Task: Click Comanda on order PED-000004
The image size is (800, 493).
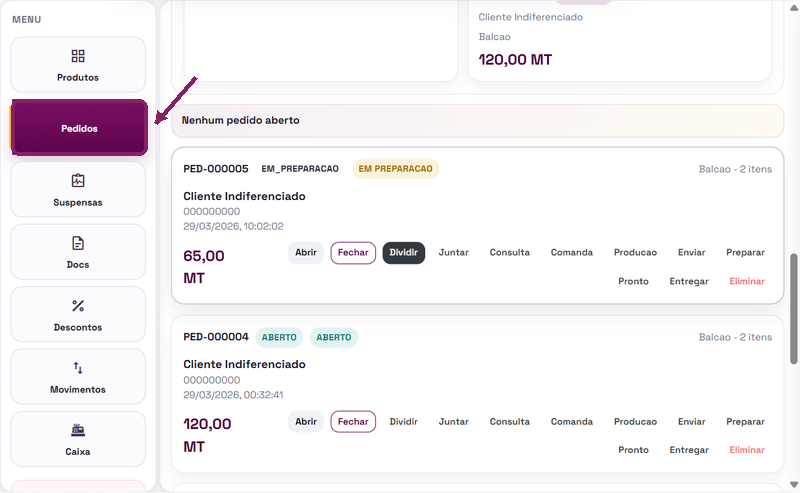Action: (572, 422)
